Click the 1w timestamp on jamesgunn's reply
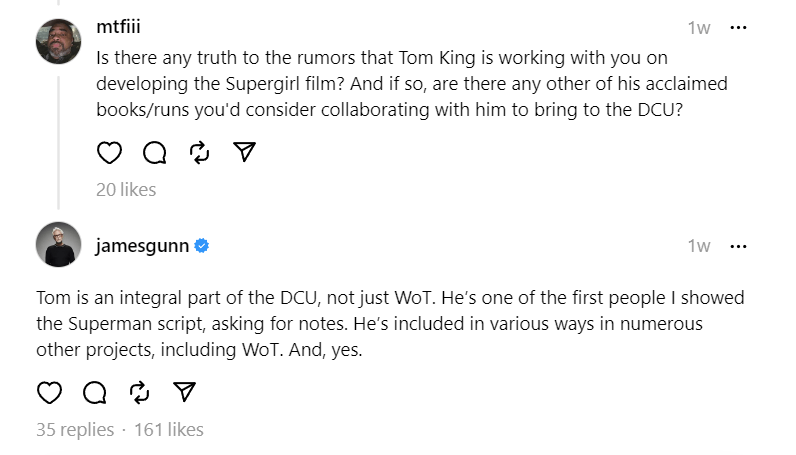This screenshot has height=455, width=796. (x=699, y=245)
